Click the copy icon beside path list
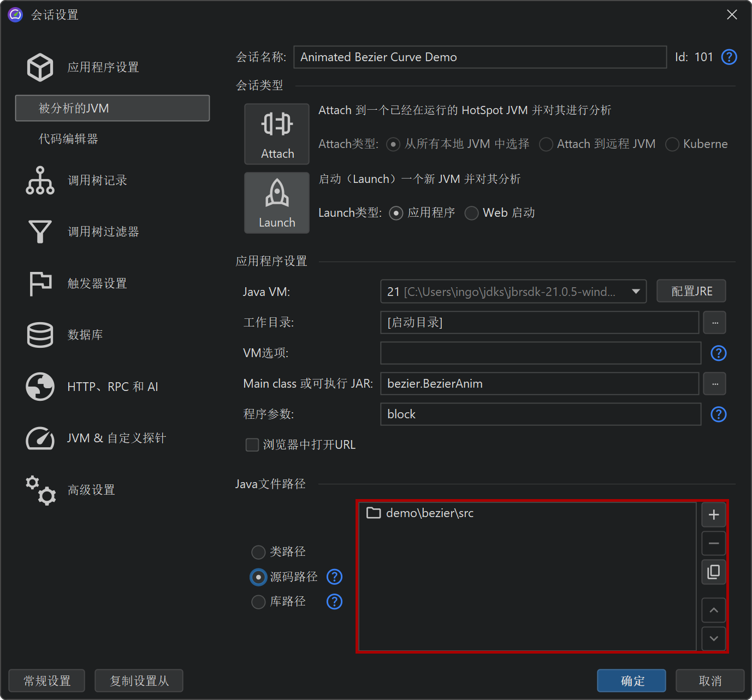Viewport: 752px width, 700px height. [x=713, y=572]
